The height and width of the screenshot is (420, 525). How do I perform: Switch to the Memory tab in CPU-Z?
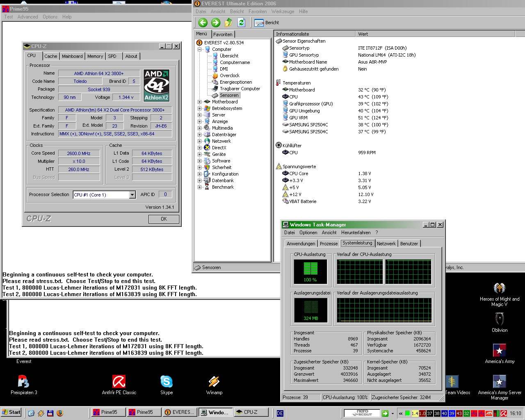[95, 56]
